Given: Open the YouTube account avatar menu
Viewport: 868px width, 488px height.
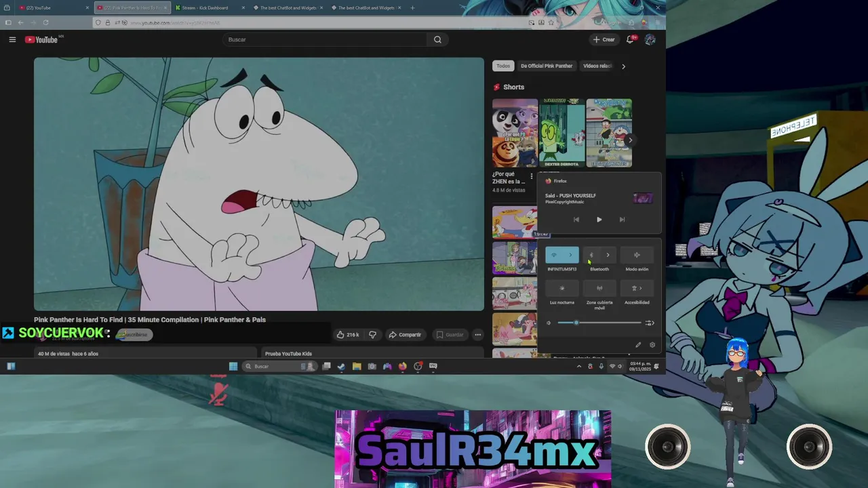Looking at the screenshot, I should 650,39.
